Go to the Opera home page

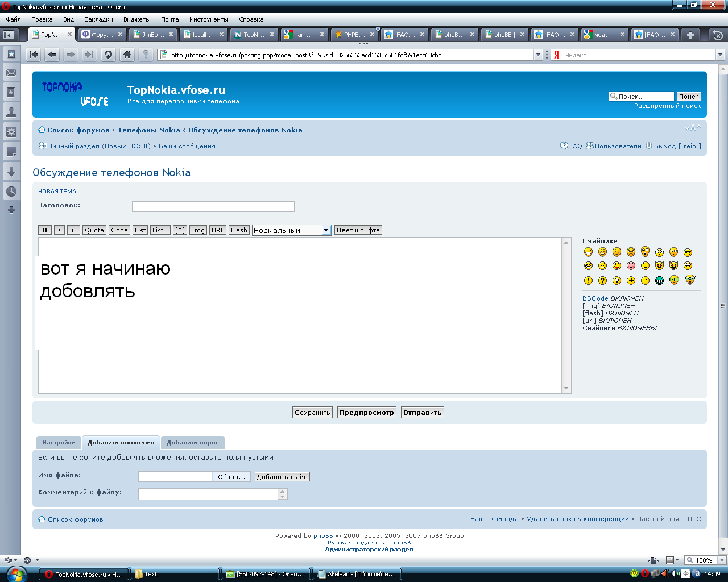127,55
